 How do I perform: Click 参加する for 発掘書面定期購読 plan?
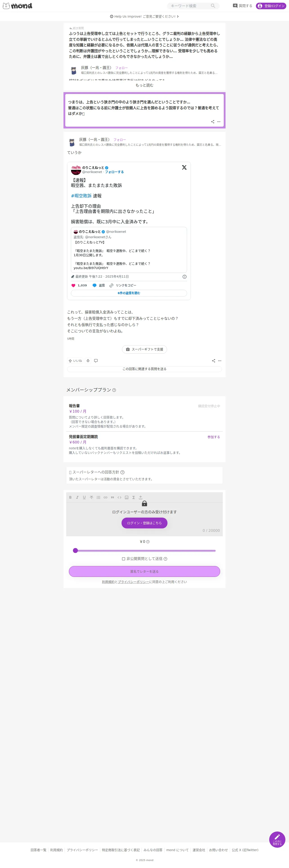pos(214,437)
